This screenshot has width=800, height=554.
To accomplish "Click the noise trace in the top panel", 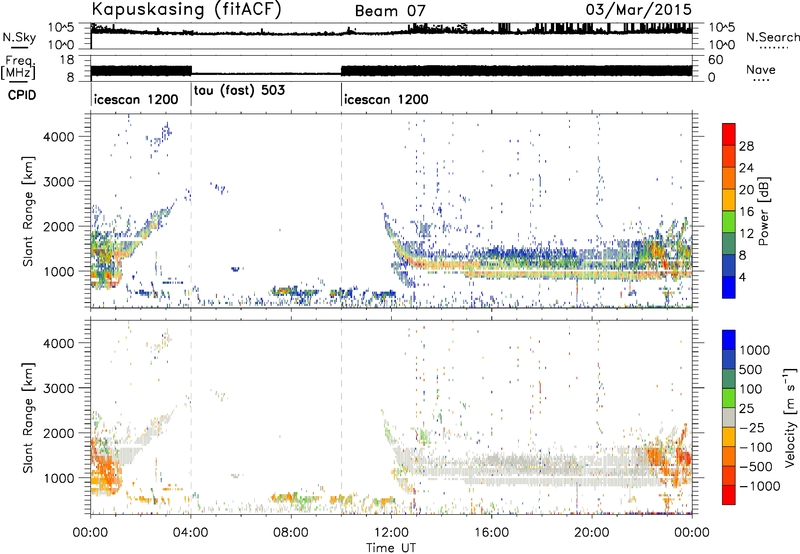I will (391, 32).
